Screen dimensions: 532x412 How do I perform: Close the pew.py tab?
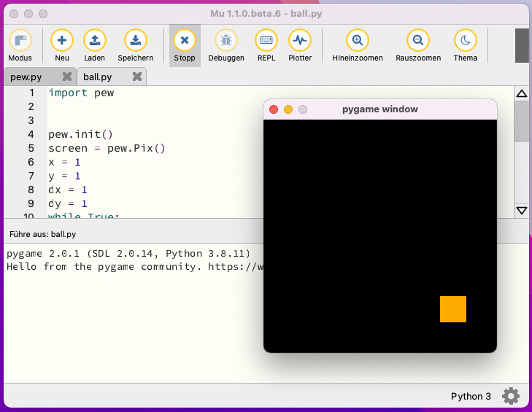click(x=66, y=77)
